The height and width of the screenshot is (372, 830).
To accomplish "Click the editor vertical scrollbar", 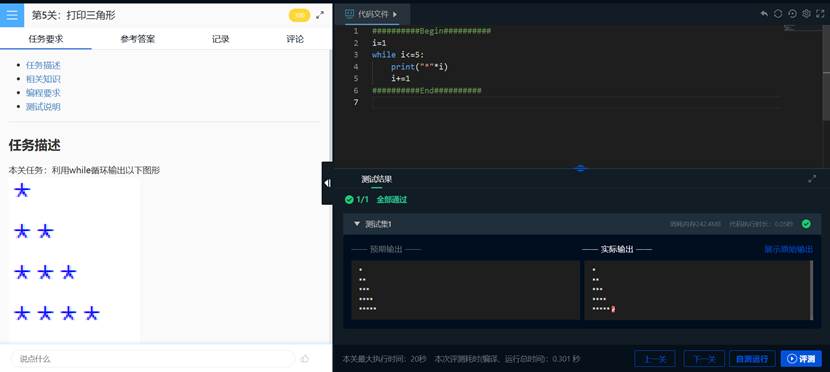I will point(826,72).
